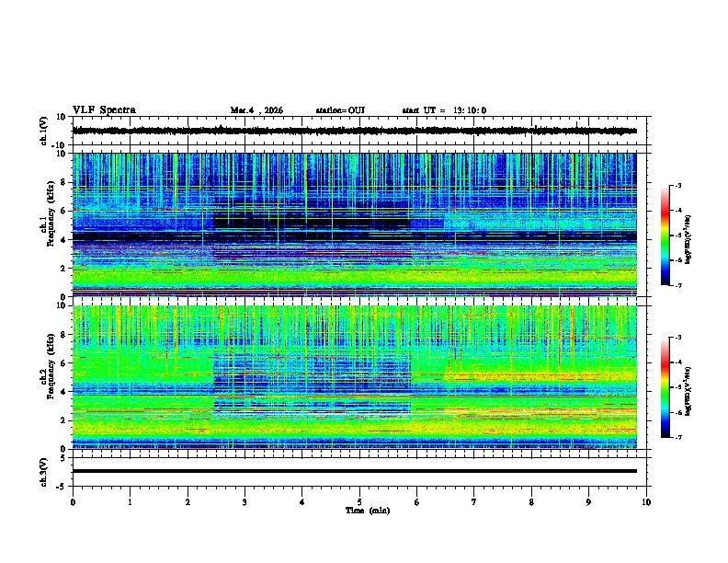This screenshot has height=563, width=728.
Task: Select the "start UT = 13:10:0" text
Action: coord(444,110)
